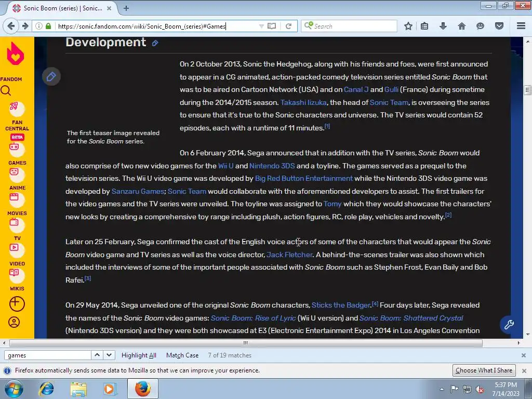Open Sonic Boom: Shattered Crystal link
This screenshot has width=532, height=399.
click(411, 318)
